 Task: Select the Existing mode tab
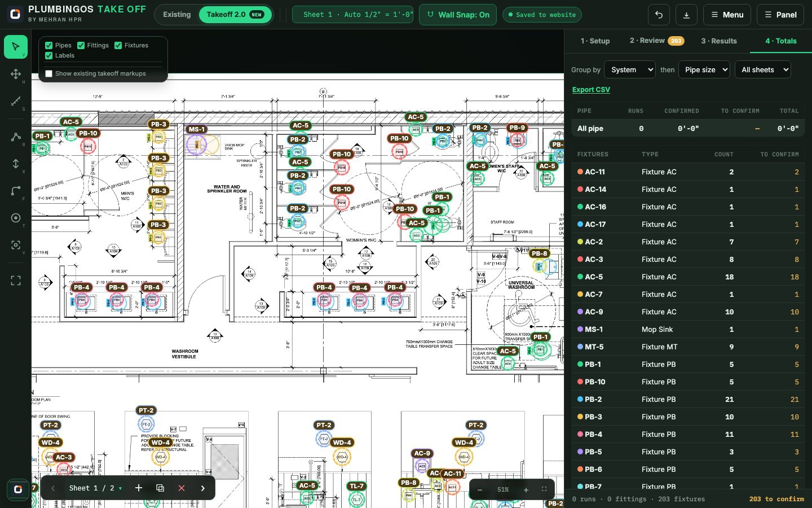[x=177, y=15]
